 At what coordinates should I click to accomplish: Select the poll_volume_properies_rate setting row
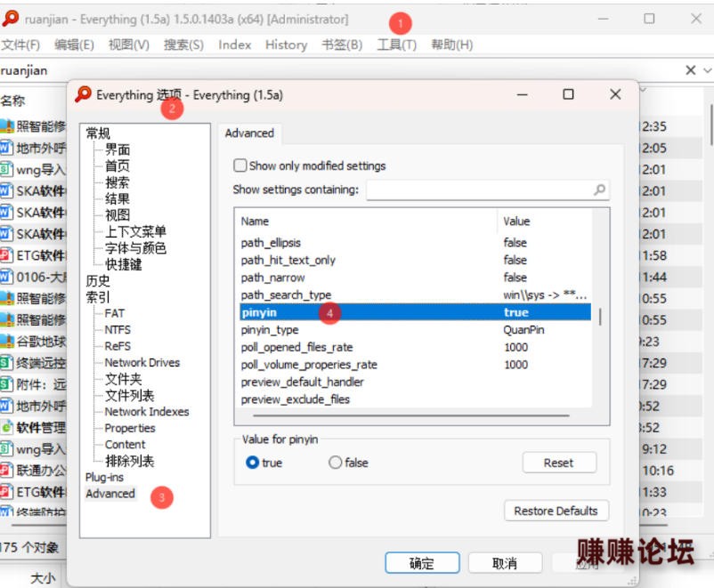[x=415, y=365]
